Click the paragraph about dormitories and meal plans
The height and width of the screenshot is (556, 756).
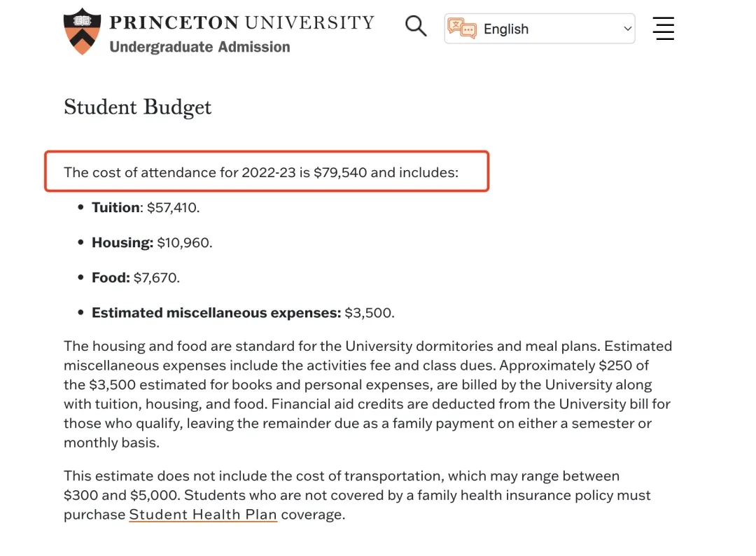(x=367, y=394)
